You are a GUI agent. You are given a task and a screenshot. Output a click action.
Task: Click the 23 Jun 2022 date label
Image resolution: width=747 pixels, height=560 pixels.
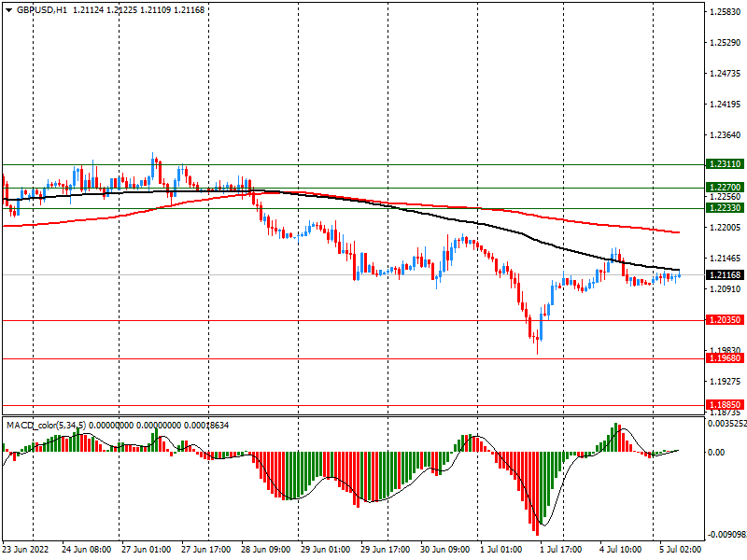pyautogui.click(x=28, y=551)
